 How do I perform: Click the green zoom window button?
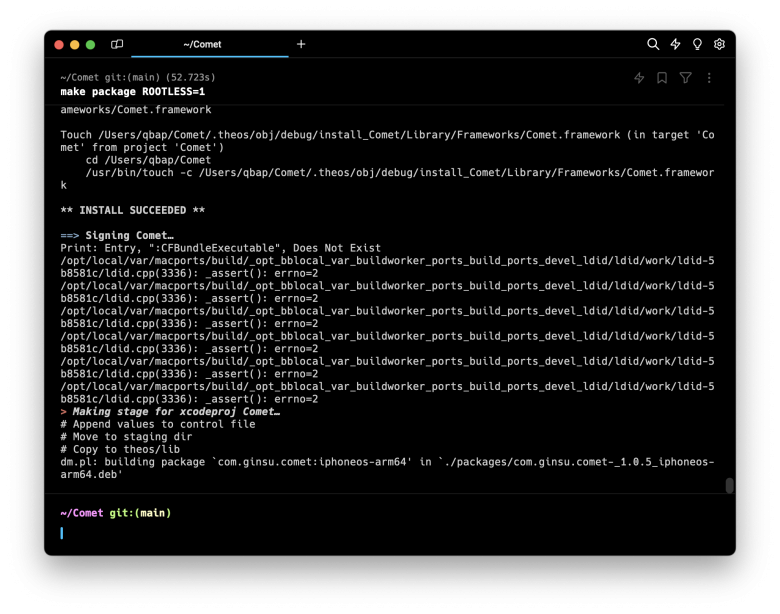point(91,45)
